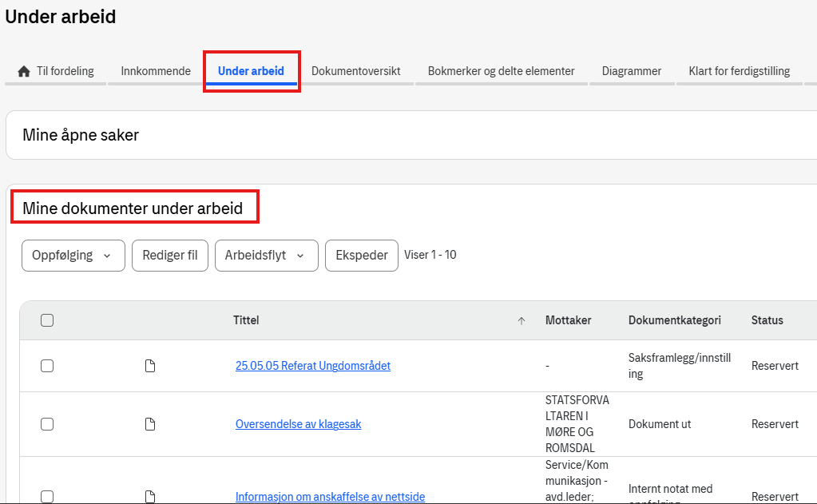
Task: Open the Dokumentoversikt tab
Action: tap(355, 71)
